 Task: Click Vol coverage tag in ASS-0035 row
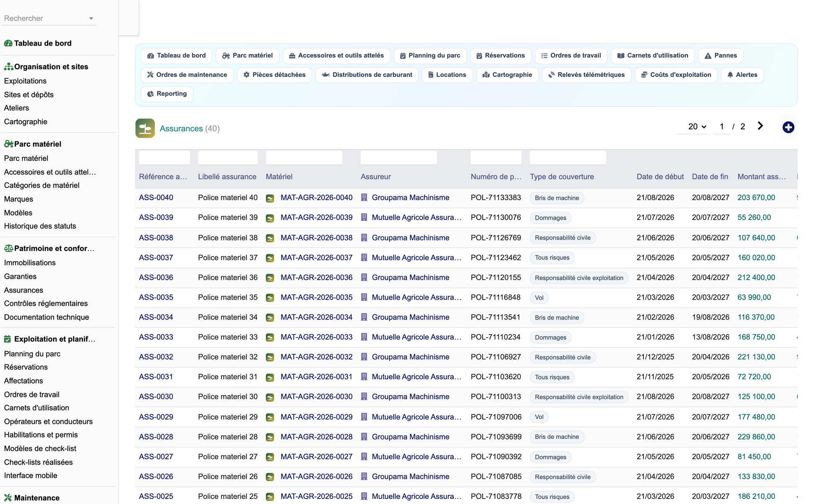coord(539,298)
